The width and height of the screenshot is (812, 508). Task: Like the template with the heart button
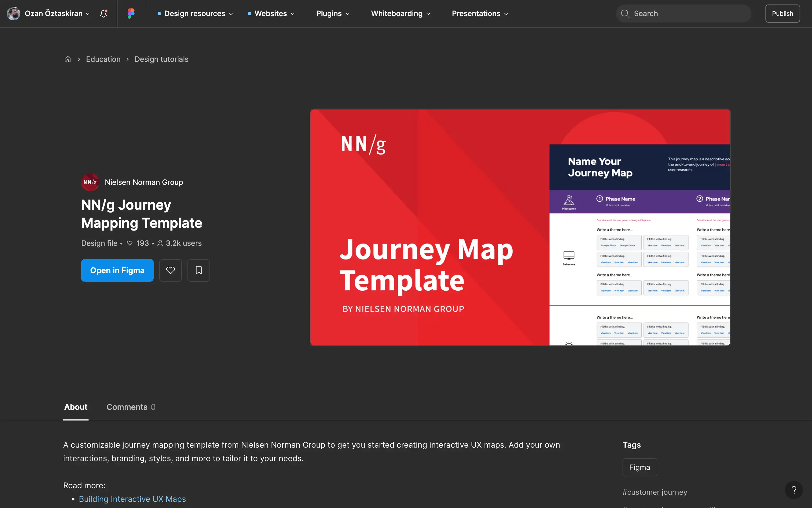[x=171, y=270]
